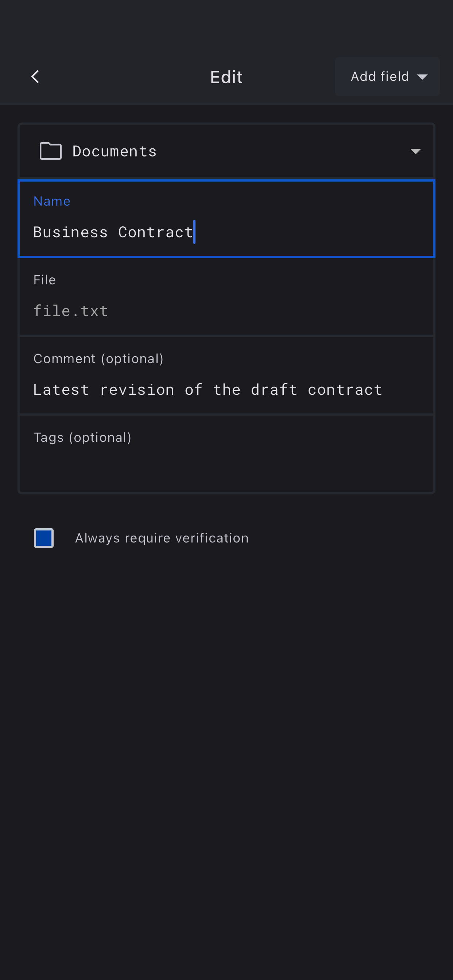Click the blue Name field label
The width and height of the screenshot is (453, 980).
[x=52, y=201]
